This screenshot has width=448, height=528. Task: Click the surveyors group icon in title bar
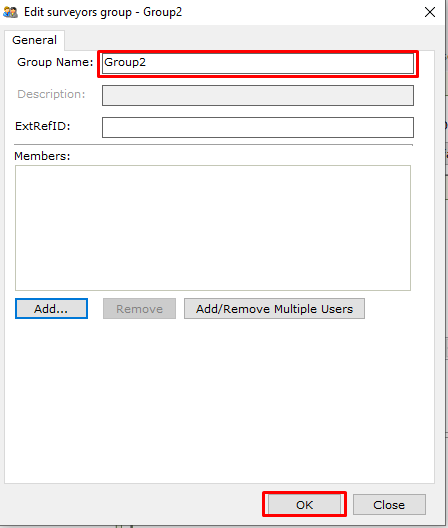[x=10, y=12]
